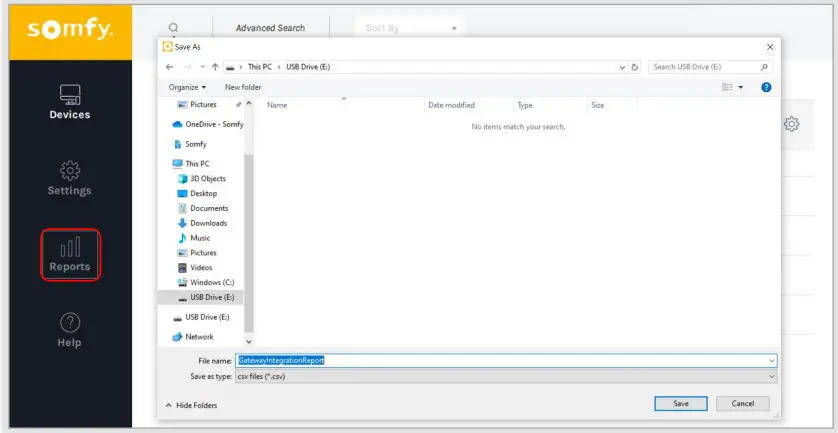Open Settings in the Somfy sidebar
Screen dimensions: 838x433
point(69,179)
